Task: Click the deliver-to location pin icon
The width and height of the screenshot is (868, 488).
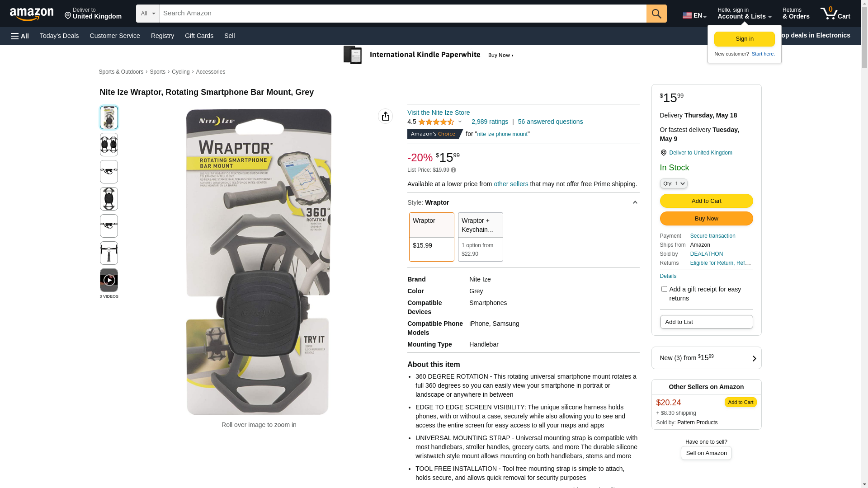Action: click(663, 153)
